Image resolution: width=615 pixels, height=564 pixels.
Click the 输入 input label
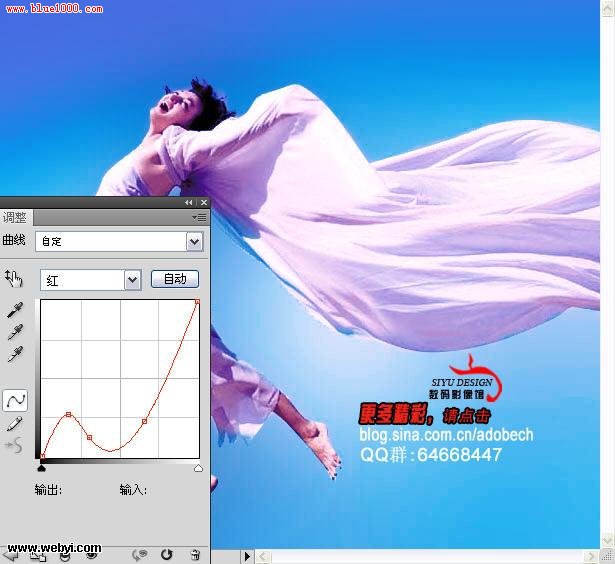[x=133, y=490]
